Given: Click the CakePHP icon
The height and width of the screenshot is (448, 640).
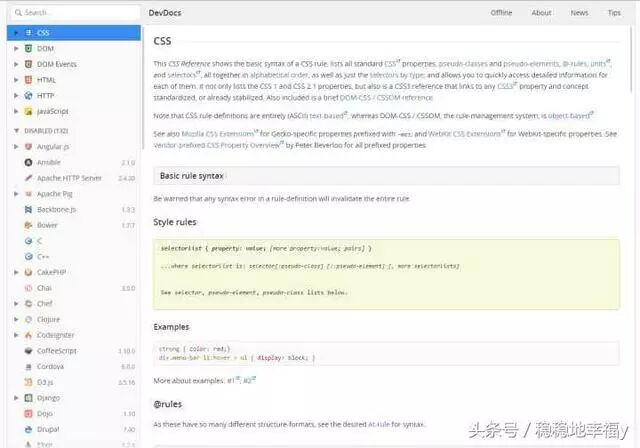Looking at the screenshot, I should [x=28, y=272].
